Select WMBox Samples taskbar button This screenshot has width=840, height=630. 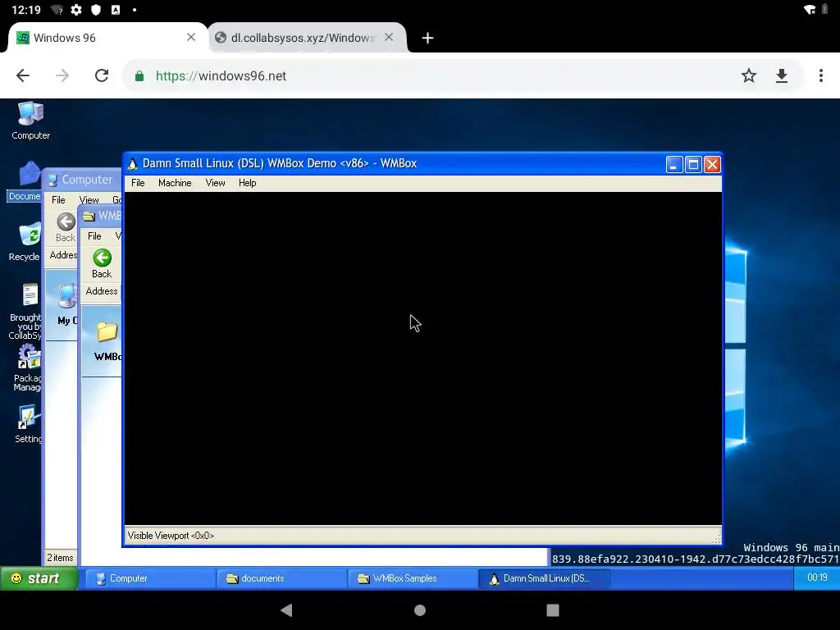pyautogui.click(x=413, y=578)
